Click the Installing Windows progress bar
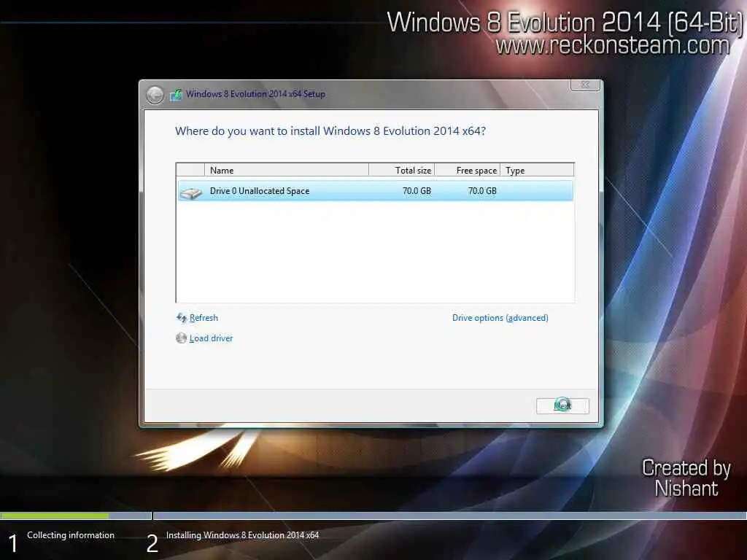Screen dimensions: 747x560 coord(449,516)
